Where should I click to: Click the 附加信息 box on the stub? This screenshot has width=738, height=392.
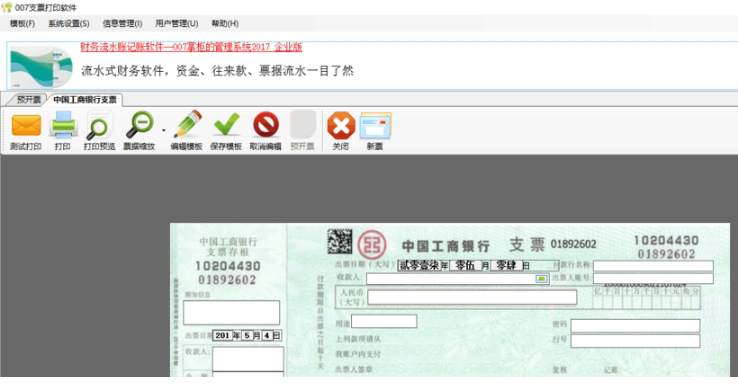(232, 313)
